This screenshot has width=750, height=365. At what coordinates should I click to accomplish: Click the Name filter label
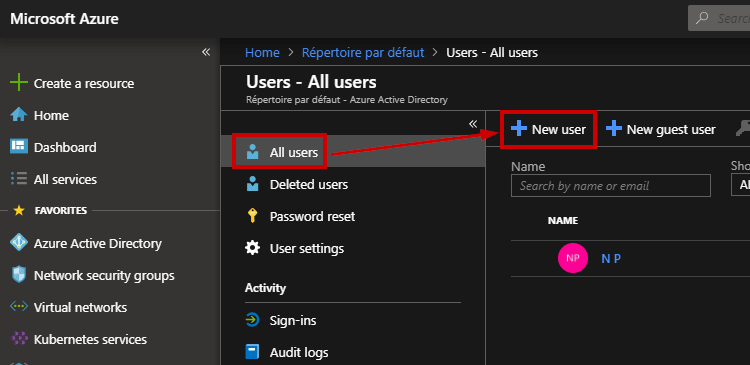(x=528, y=166)
